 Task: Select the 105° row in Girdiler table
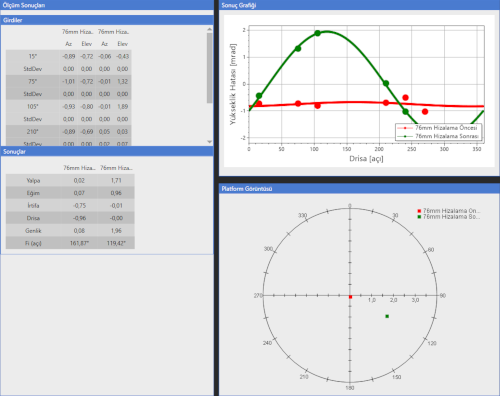[x=69, y=107]
